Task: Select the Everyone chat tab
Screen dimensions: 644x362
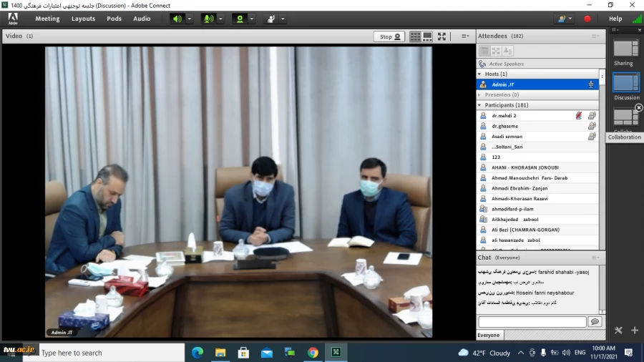Action: [x=489, y=336]
